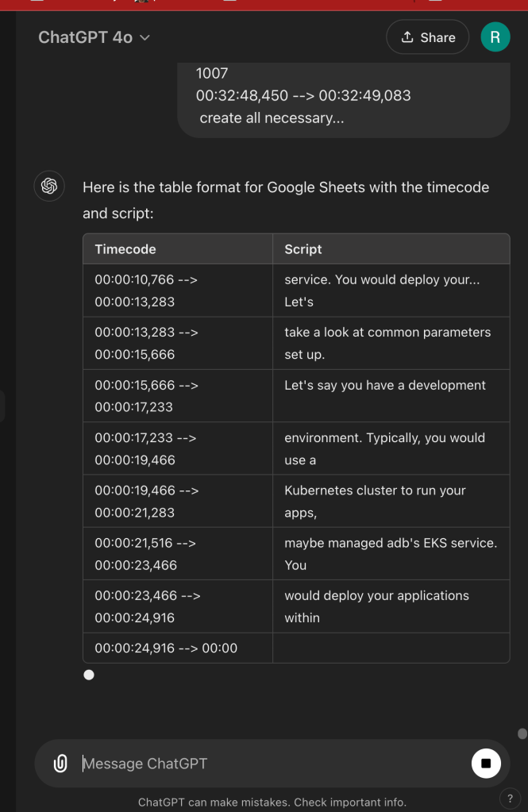
Task: Select cell "take a look at common parameters set up."
Action: coord(391,344)
